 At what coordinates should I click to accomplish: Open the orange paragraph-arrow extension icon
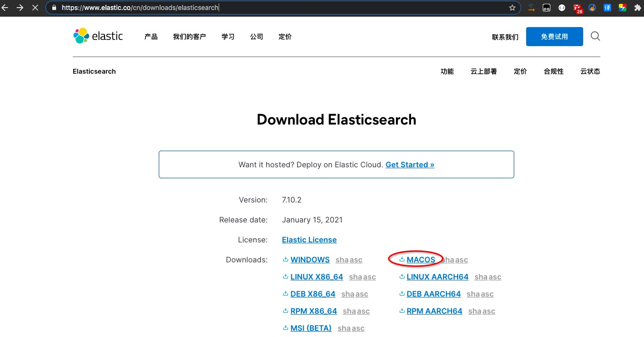(532, 8)
